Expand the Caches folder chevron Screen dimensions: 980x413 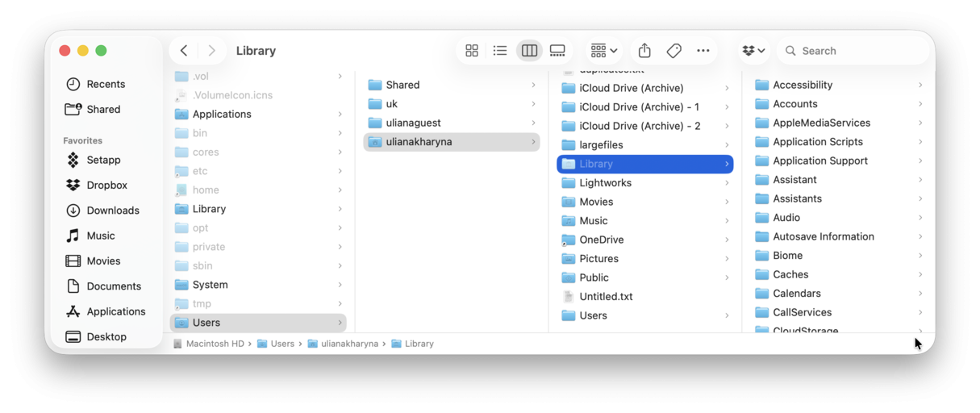click(920, 274)
